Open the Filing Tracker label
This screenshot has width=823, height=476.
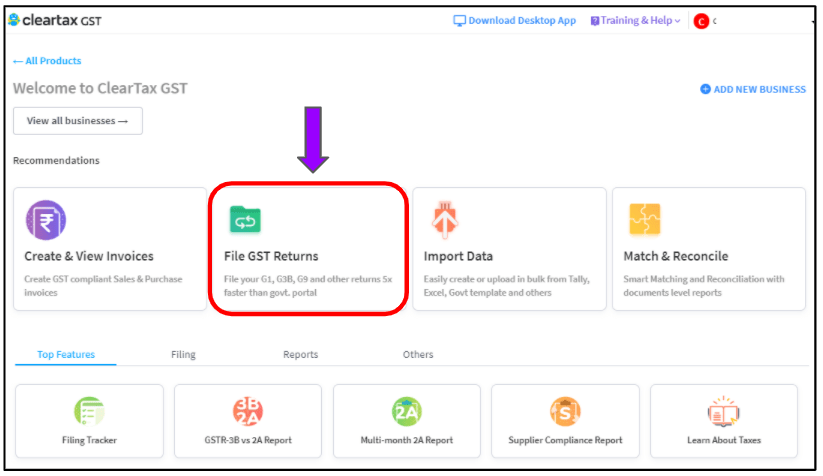pyautogui.click(x=89, y=440)
